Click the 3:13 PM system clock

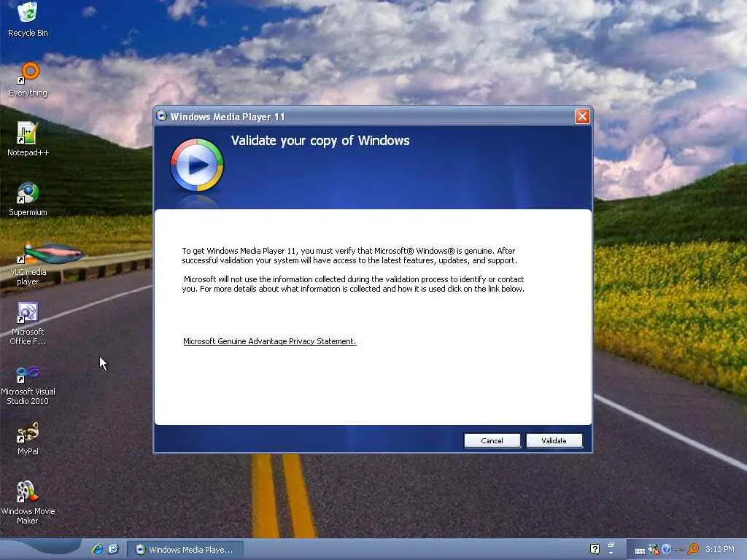pyautogui.click(x=720, y=549)
